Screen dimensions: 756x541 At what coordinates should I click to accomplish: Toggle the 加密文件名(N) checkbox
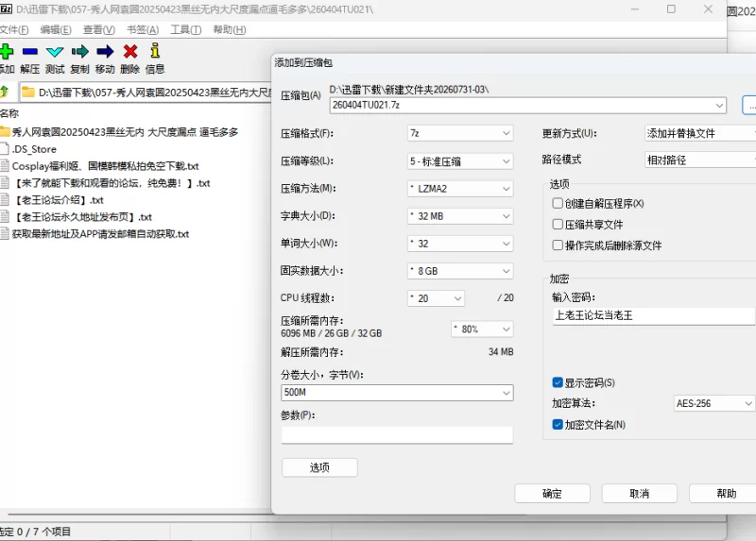(558, 425)
